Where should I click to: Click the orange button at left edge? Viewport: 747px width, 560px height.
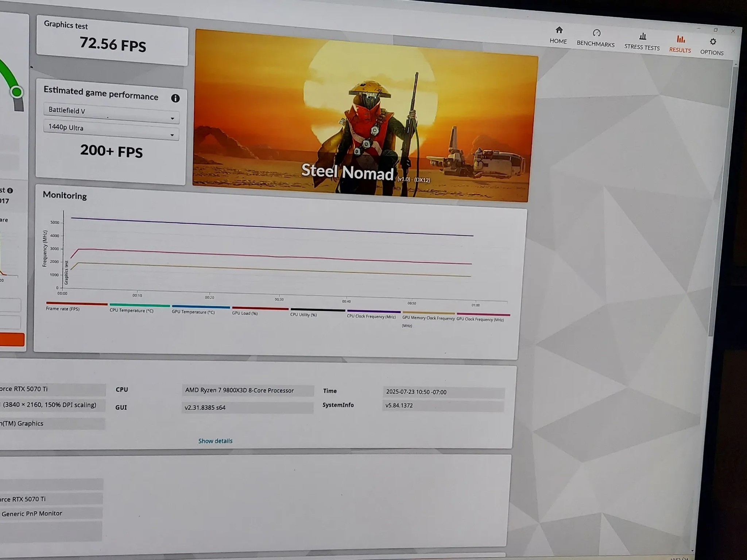tap(12, 339)
